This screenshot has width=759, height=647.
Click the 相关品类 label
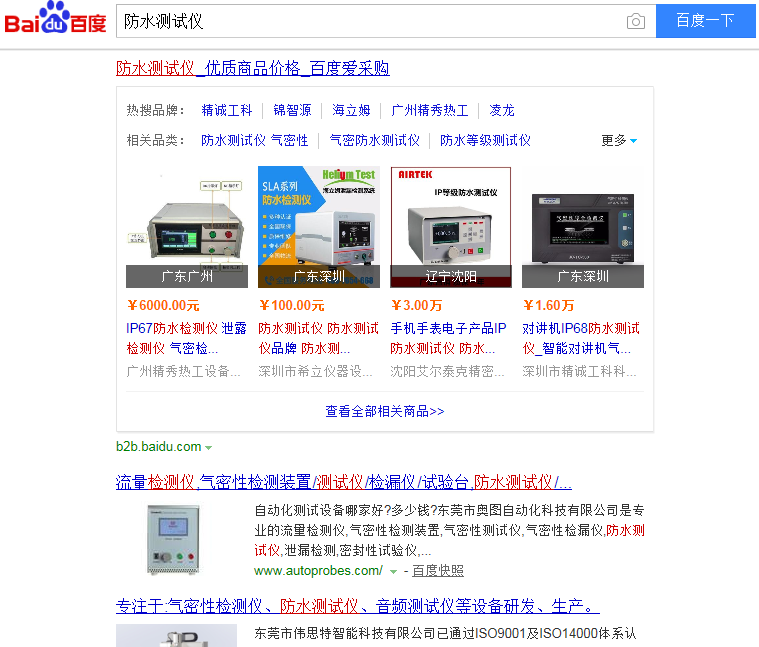coord(155,140)
